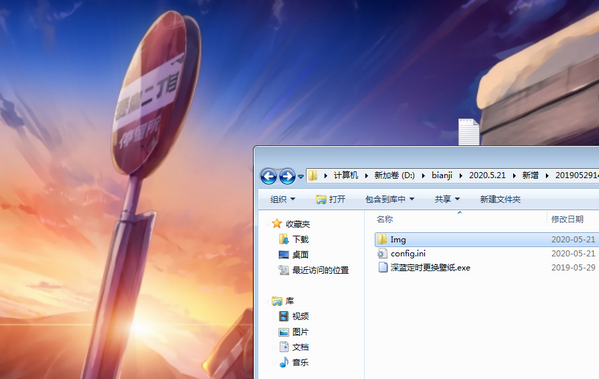Open the 音乐 library
The height and width of the screenshot is (379, 599).
tap(300, 363)
